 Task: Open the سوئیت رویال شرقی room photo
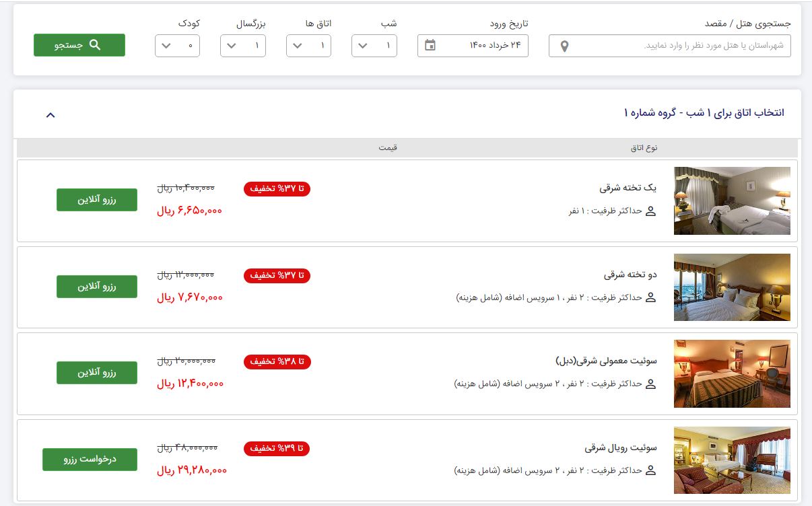click(732, 460)
